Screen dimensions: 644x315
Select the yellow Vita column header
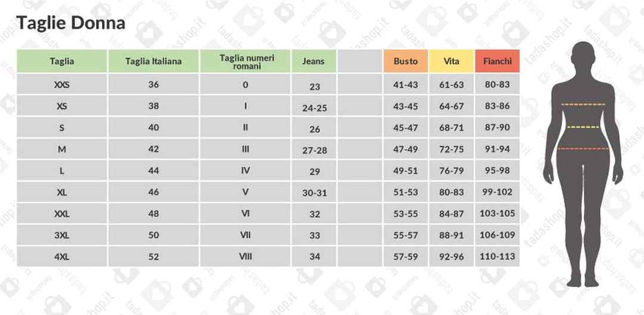[x=451, y=61]
